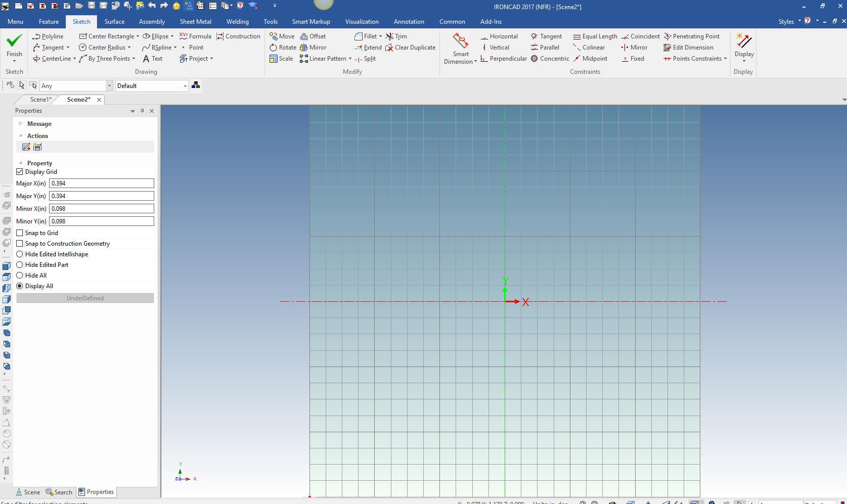Click the green Finish checkmark icon
Screen dimensions: 847x504
(x=14, y=40)
